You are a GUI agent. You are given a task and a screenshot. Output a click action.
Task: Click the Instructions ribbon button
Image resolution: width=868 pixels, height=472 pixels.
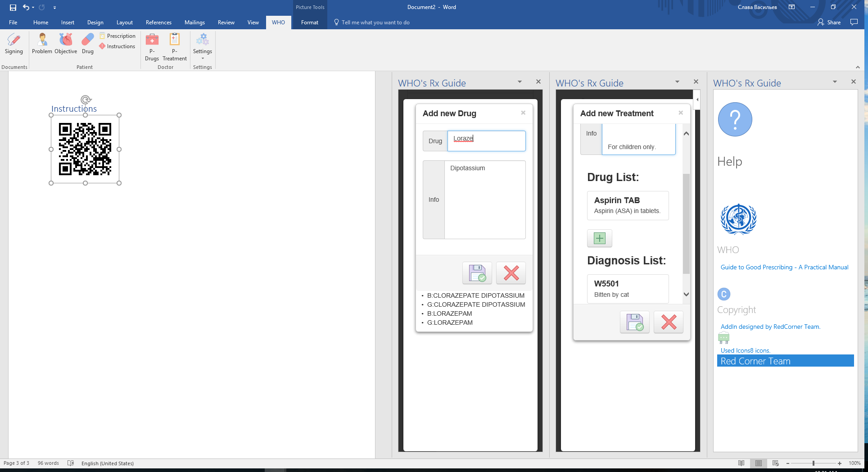pos(117,46)
